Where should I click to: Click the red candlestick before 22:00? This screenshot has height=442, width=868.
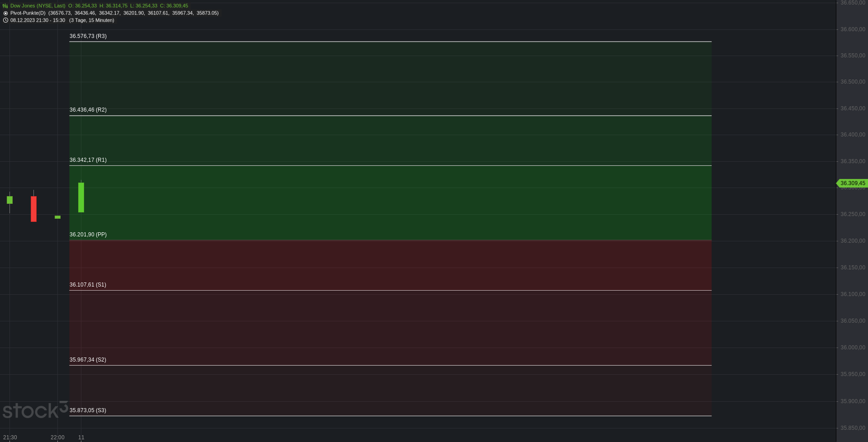coord(33,208)
